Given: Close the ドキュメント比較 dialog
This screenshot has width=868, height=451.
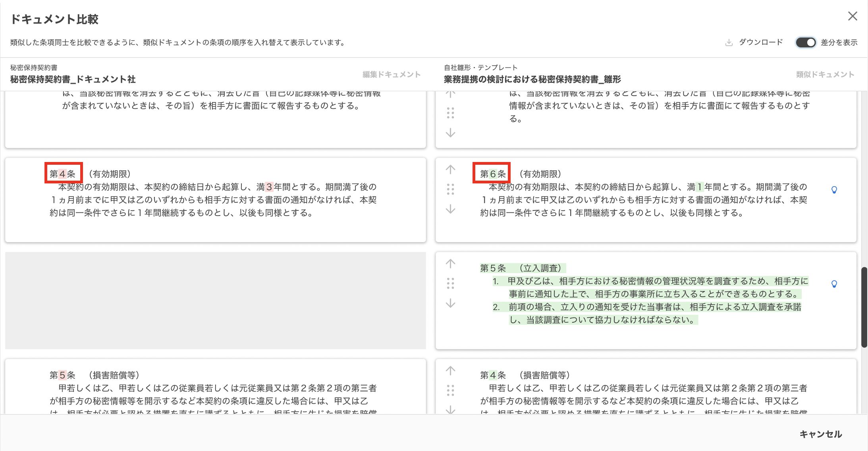Looking at the screenshot, I should point(853,16).
